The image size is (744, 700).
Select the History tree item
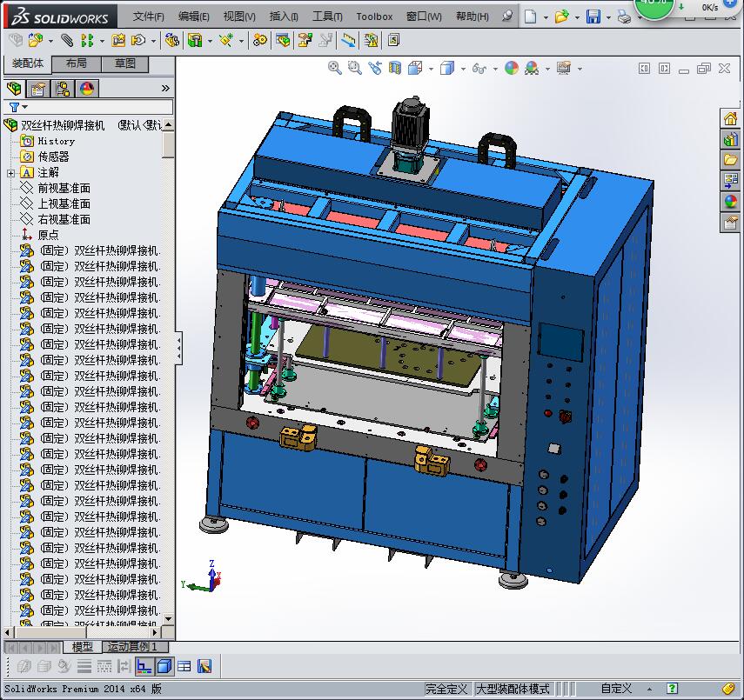[x=47, y=142]
